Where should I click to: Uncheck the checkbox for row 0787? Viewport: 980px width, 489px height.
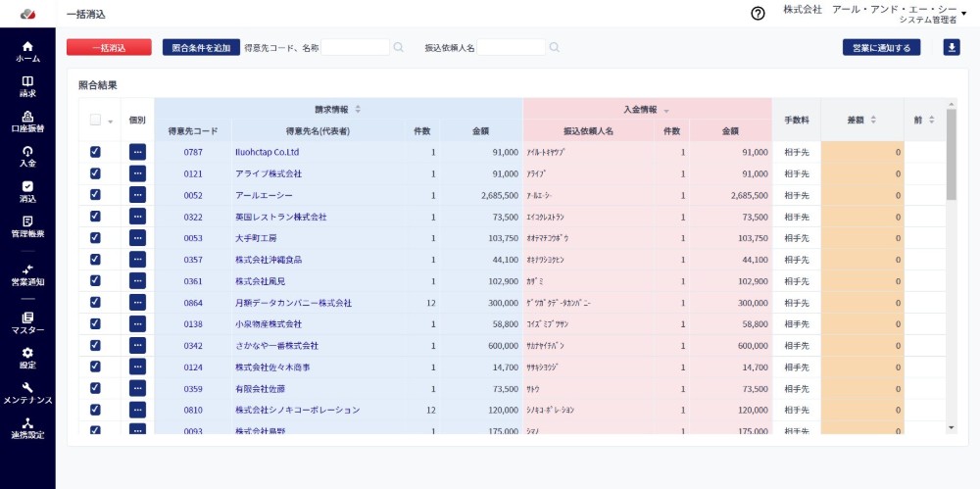click(95, 152)
